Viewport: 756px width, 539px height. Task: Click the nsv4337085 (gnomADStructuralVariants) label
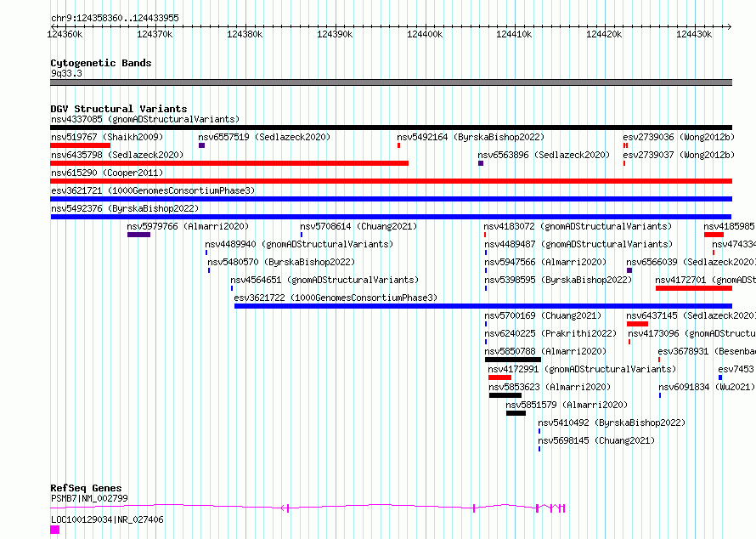[145, 119]
